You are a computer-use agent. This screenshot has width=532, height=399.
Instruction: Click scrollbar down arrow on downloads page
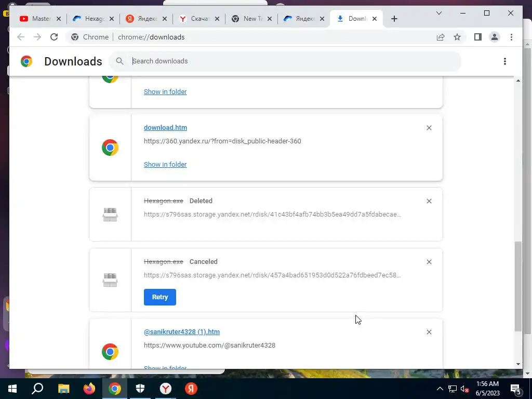[518, 364]
